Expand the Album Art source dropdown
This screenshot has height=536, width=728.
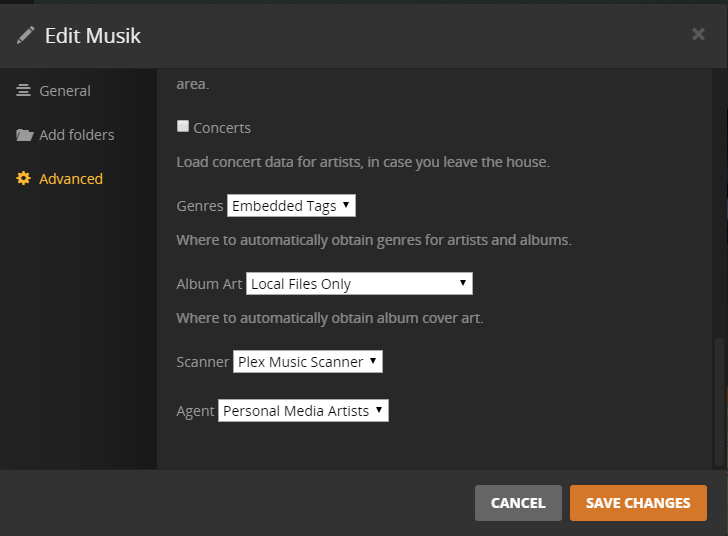(x=359, y=284)
